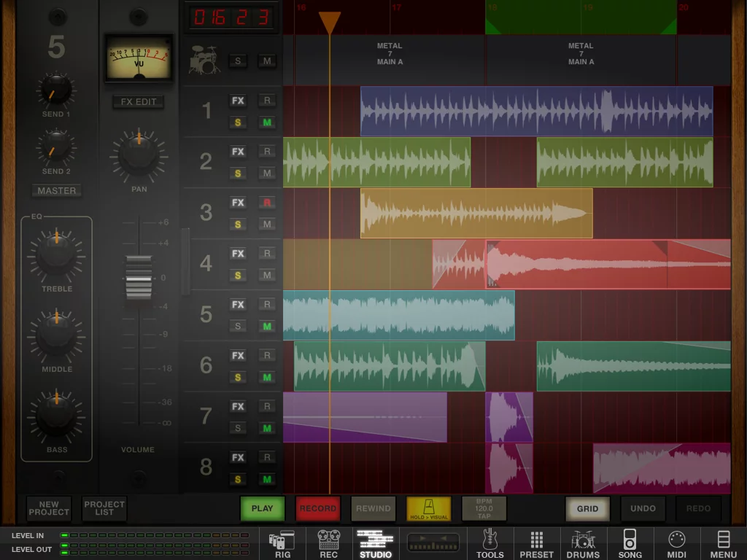Select the orange playhead marker on the timeline
Viewport: 747px width, 560px height.
click(330, 22)
